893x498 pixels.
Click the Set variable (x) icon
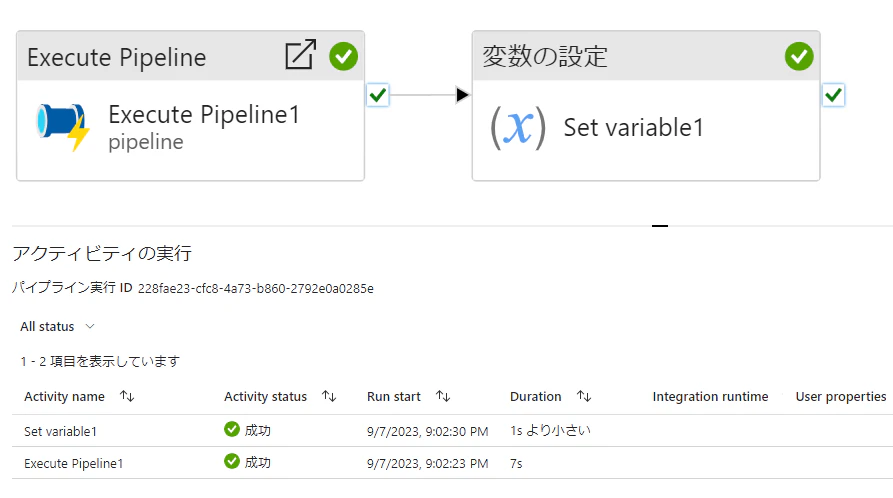click(x=518, y=128)
